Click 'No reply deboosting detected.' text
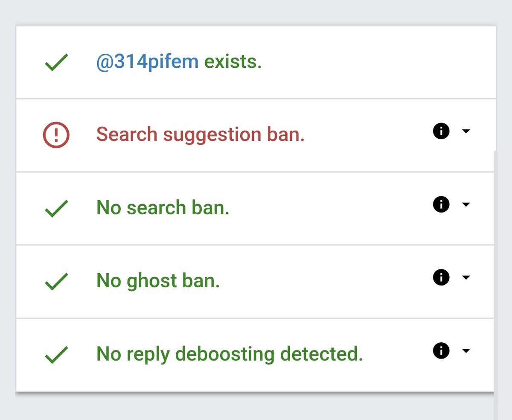The width and height of the screenshot is (512, 420). pyautogui.click(x=230, y=354)
